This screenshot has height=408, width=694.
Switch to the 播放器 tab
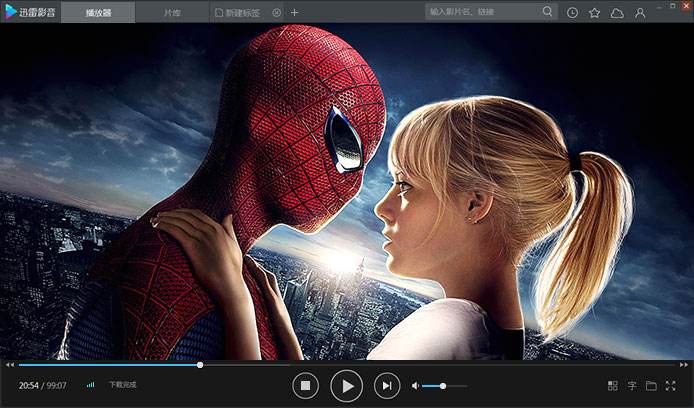pos(98,12)
